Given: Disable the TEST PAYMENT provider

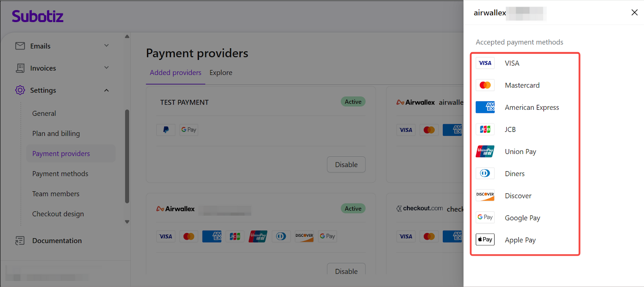Looking at the screenshot, I should click(346, 164).
